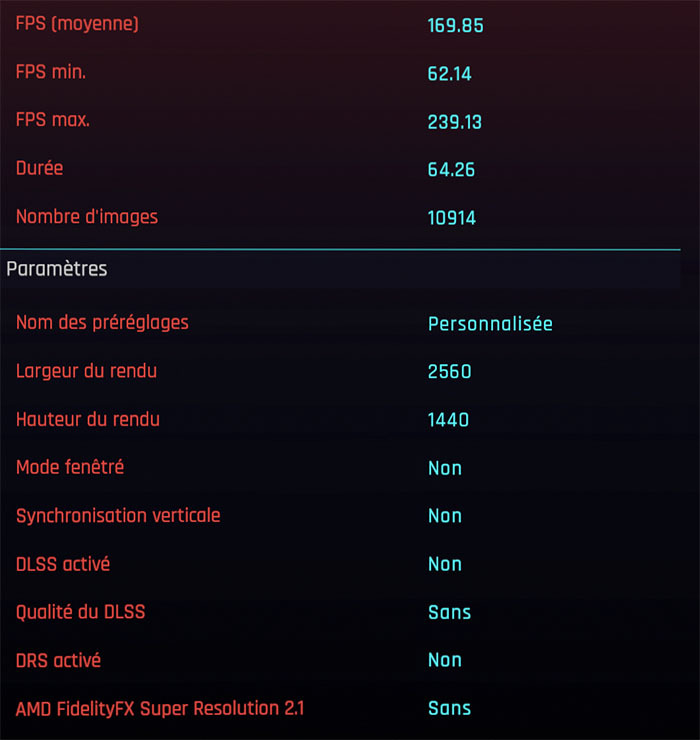Viewport: 700px width, 740px height.
Task: Select the minimum FPS value 62.14
Action: [x=449, y=73]
